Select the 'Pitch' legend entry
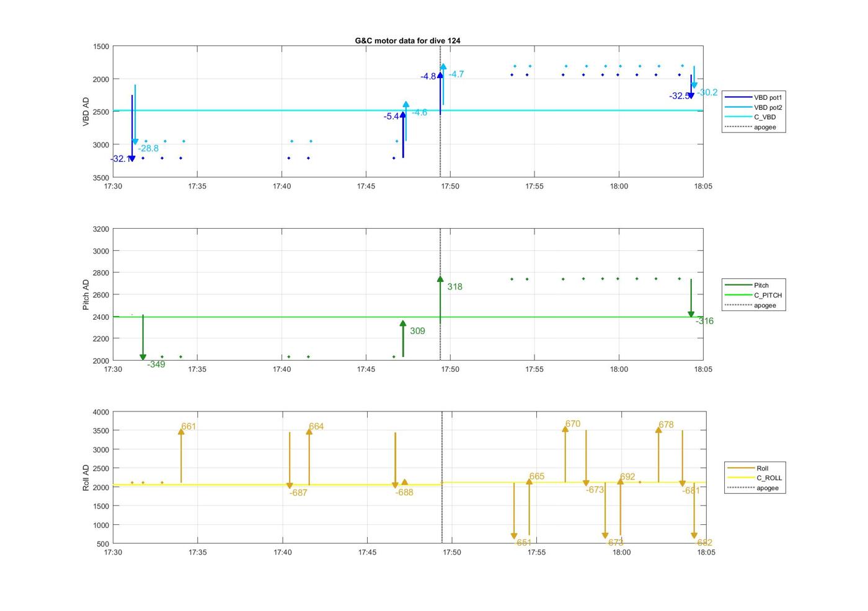The image size is (868, 611). click(x=747, y=285)
